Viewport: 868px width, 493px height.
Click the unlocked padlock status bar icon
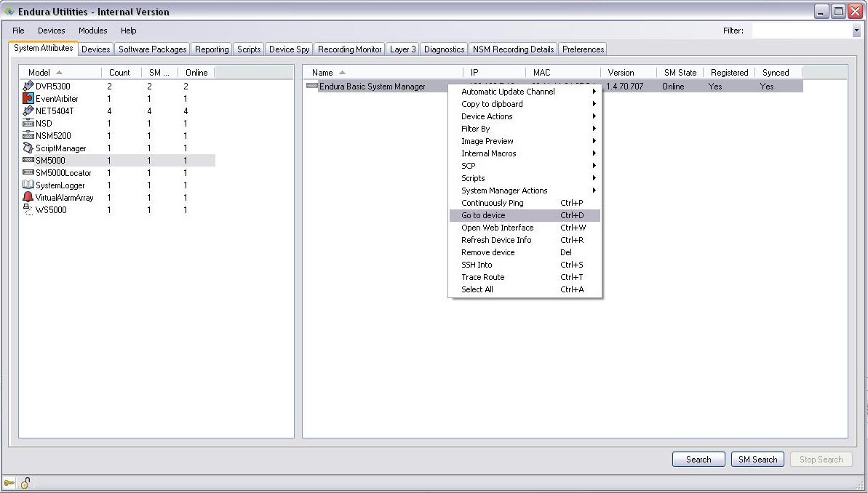[x=23, y=482]
